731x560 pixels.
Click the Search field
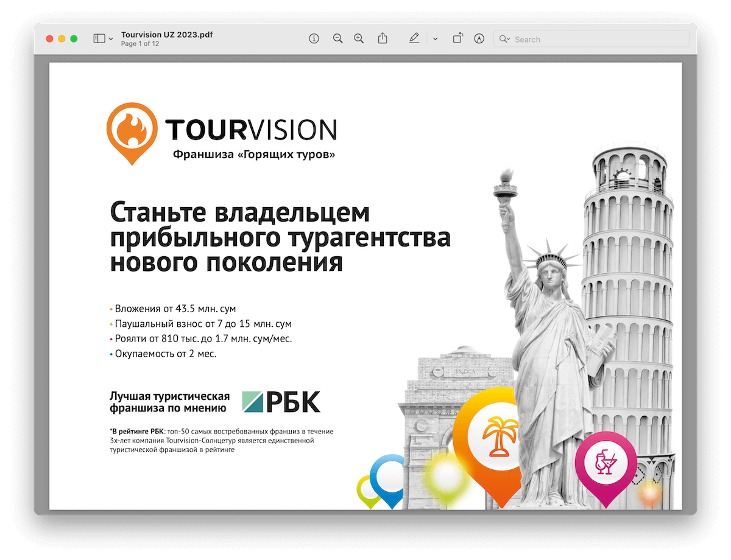click(x=591, y=39)
